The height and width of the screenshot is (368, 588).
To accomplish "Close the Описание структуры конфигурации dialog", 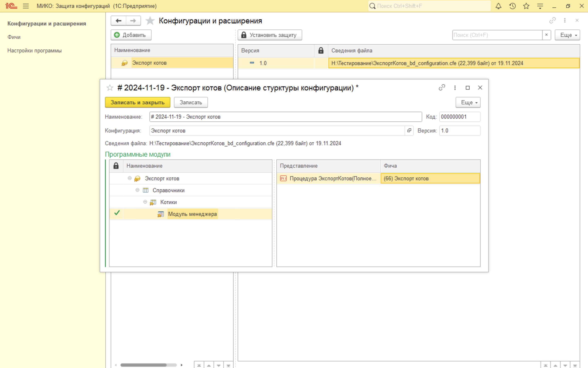I will 480,88.
